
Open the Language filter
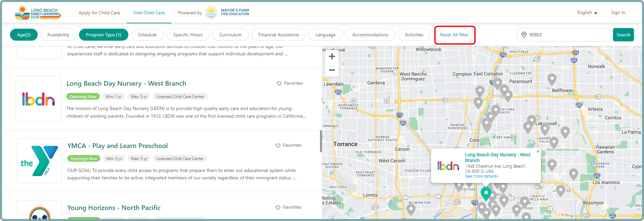(x=325, y=35)
